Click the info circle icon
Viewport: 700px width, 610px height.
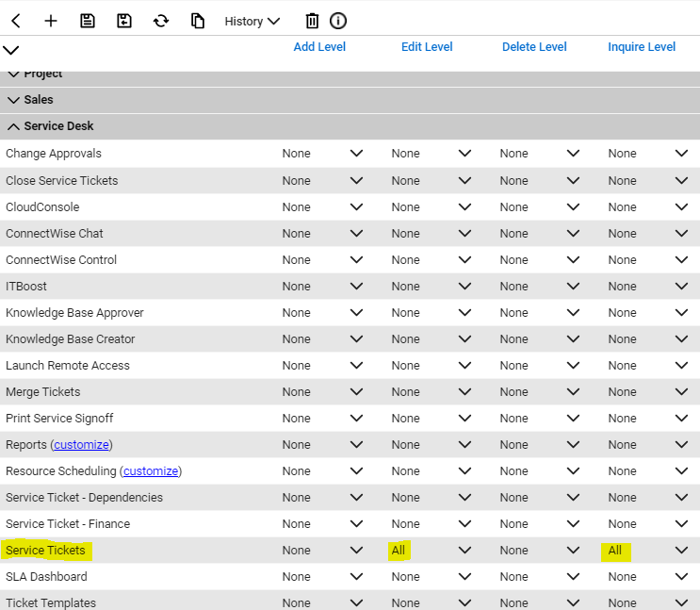(338, 21)
